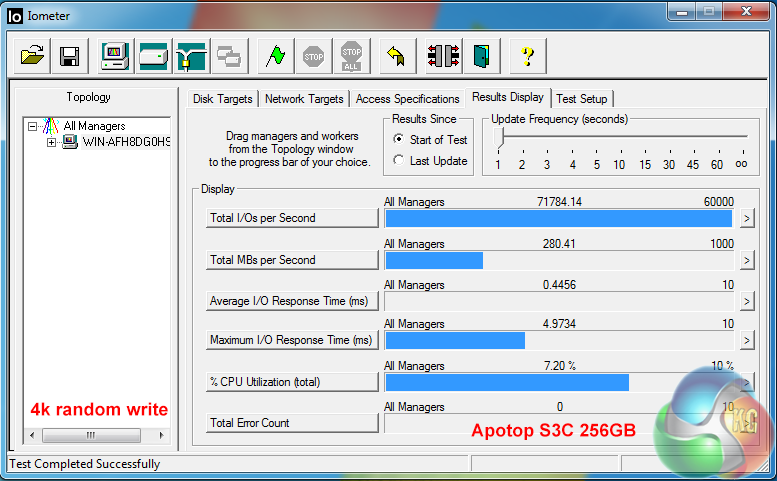Add a new network worker
The height and width of the screenshot is (481, 777).
coord(190,56)
